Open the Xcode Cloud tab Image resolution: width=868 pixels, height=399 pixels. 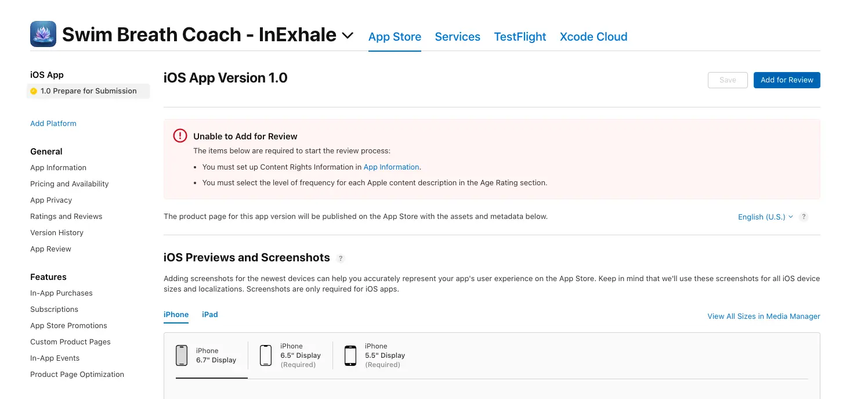(593, 37)
